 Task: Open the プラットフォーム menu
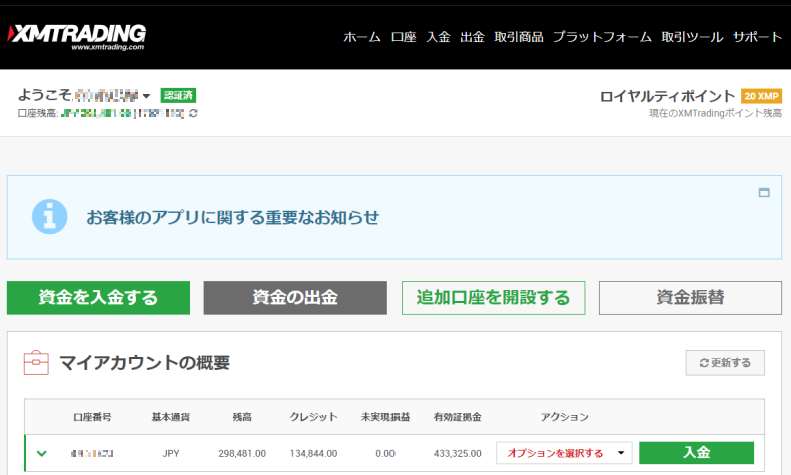tap(602, 37)
